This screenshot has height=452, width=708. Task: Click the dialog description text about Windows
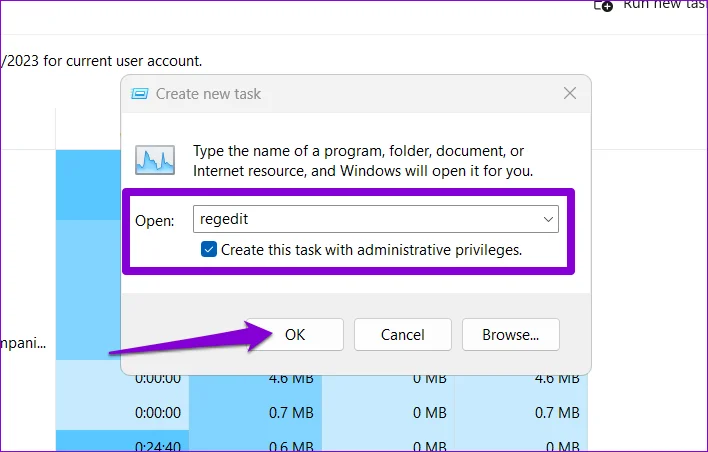point(363,161)
